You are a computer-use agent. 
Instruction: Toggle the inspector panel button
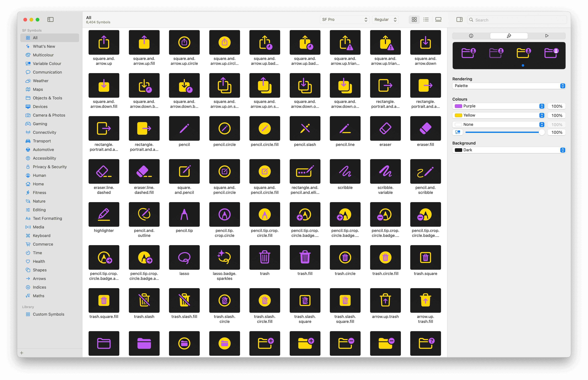coord(459,20)
